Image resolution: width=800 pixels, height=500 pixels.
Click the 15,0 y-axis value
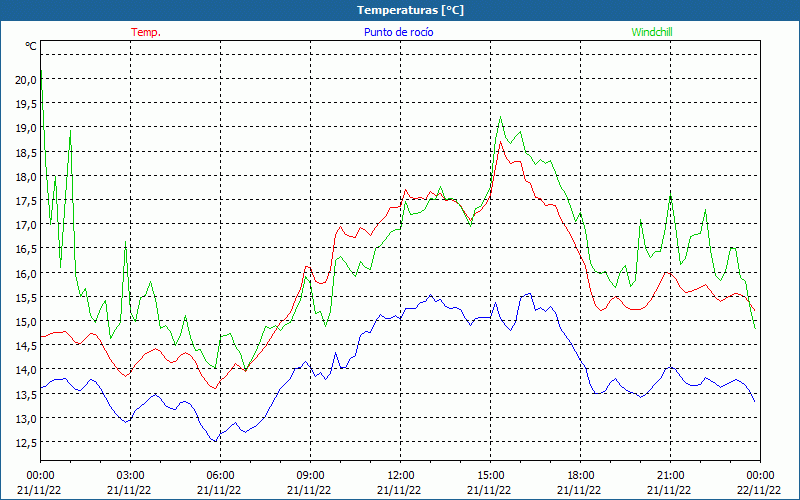tap(27, 321)
